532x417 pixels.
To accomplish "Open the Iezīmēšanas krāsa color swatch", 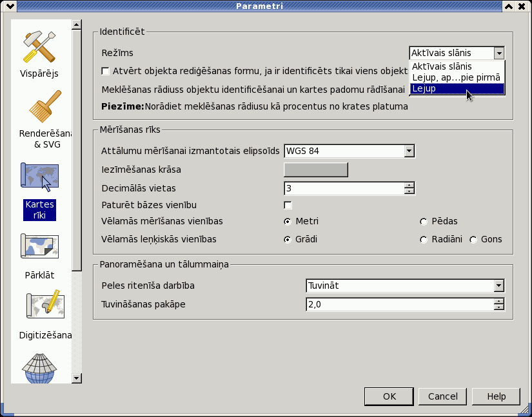I will 316,170.
